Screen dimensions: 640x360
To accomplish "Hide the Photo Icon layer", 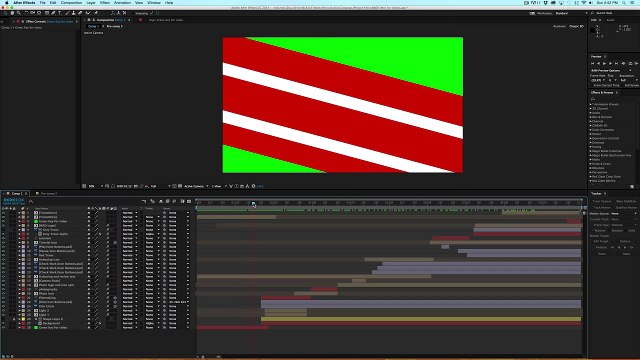I will 4,293.
